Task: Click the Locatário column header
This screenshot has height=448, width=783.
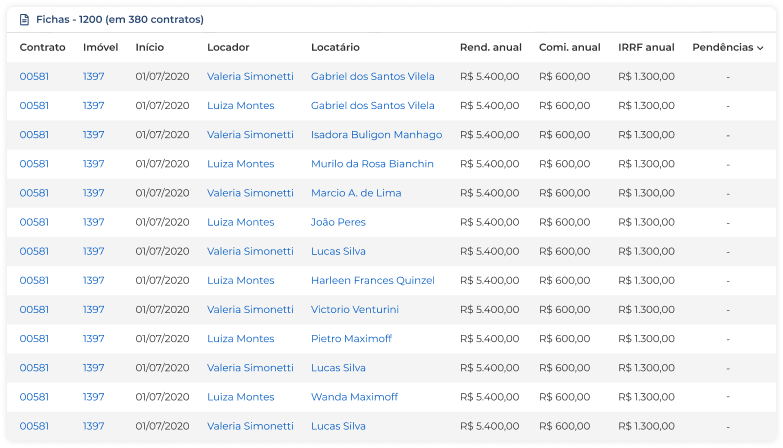Action: pos(335,47)
